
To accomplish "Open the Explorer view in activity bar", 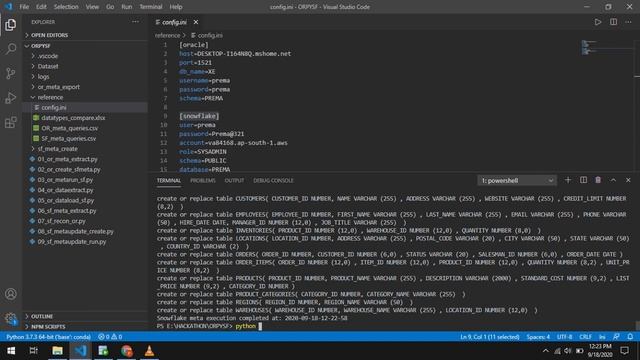I will [11, 25].
